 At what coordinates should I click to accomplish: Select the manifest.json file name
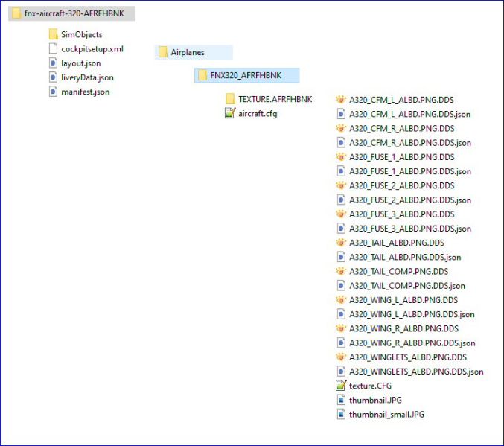tap(86, 92)
